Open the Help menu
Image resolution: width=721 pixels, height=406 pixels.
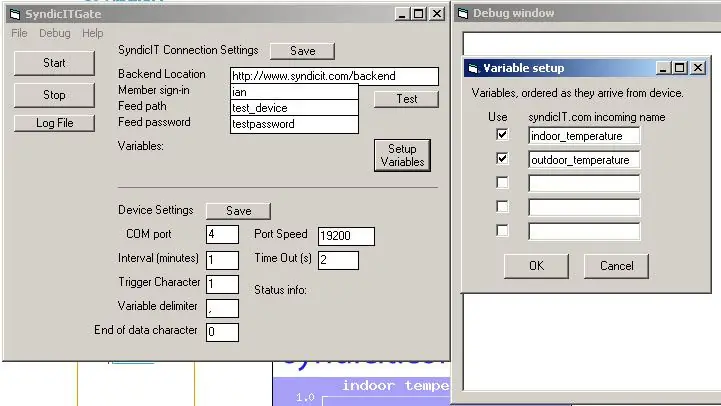[x=92, y=33]
